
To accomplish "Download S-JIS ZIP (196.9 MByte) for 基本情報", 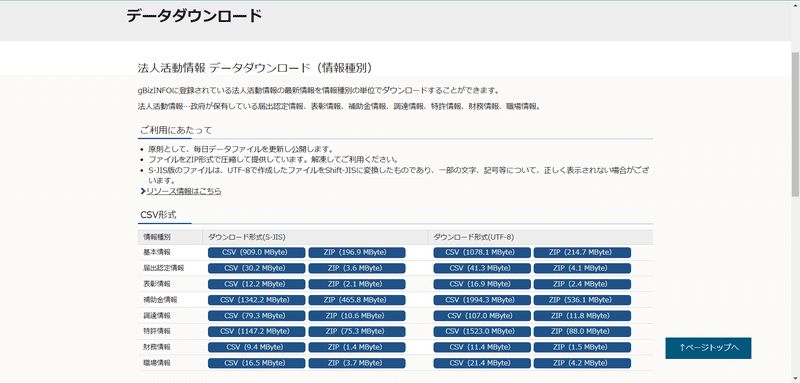I will pos(357,252).
